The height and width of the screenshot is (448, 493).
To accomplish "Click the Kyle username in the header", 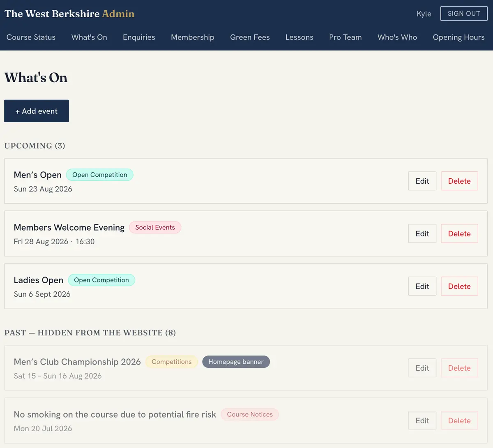I will pos(424,14).
